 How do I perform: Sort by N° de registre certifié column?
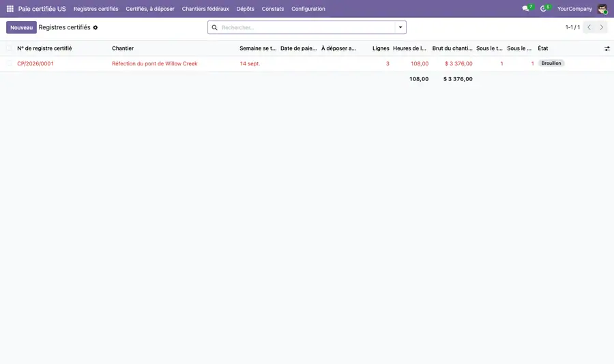tap(44, 48)
